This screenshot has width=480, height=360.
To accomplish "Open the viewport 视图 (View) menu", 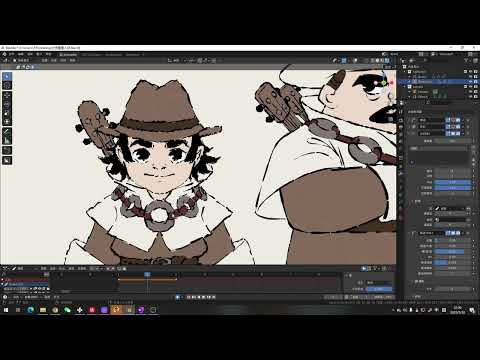I will coord(45,60).
